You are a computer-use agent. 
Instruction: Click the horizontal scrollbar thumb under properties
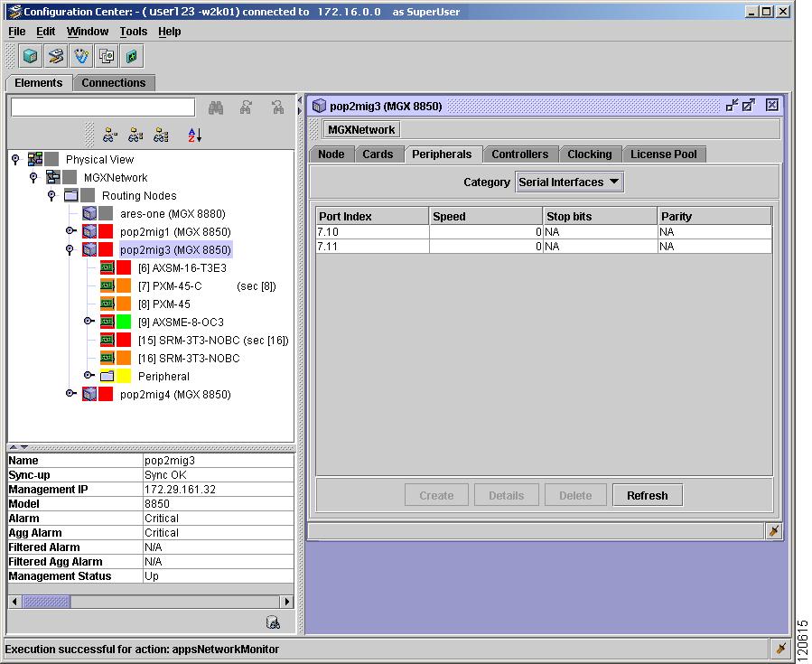[x=46, y=602]
